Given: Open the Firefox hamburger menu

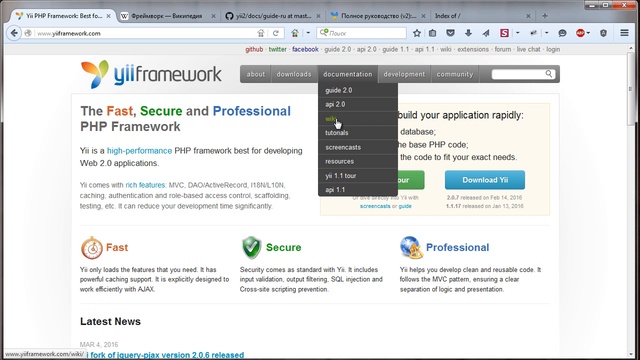Looking at the screenshot, I should click(x=624, y=33).
